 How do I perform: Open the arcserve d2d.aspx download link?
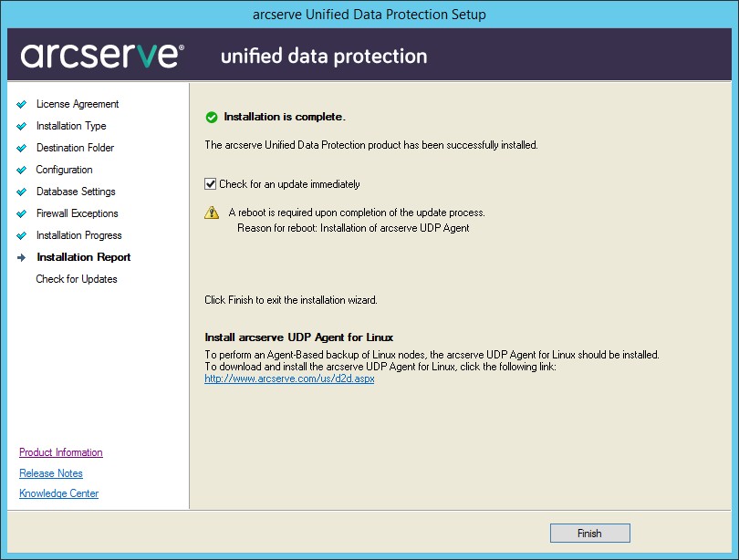[289, 379]
